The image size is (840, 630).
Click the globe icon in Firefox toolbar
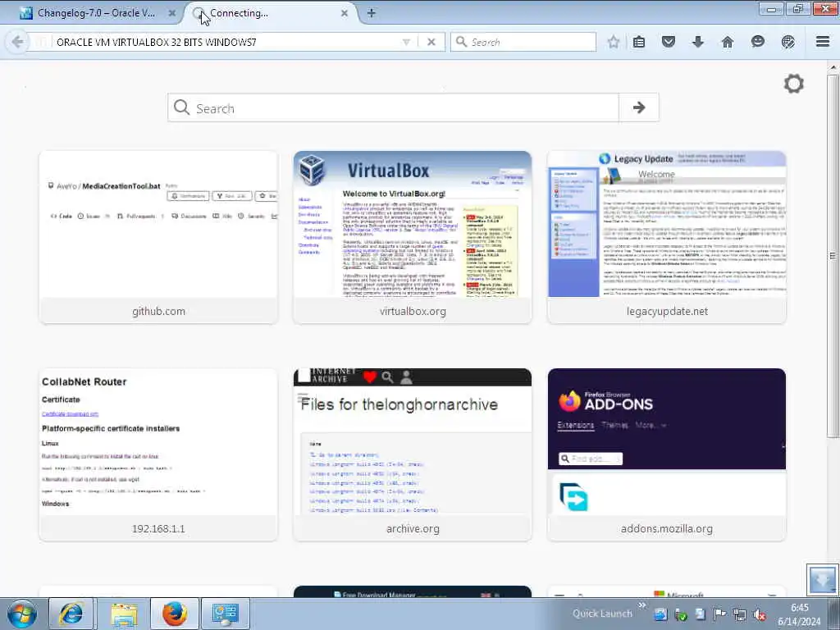coord(788,42)
